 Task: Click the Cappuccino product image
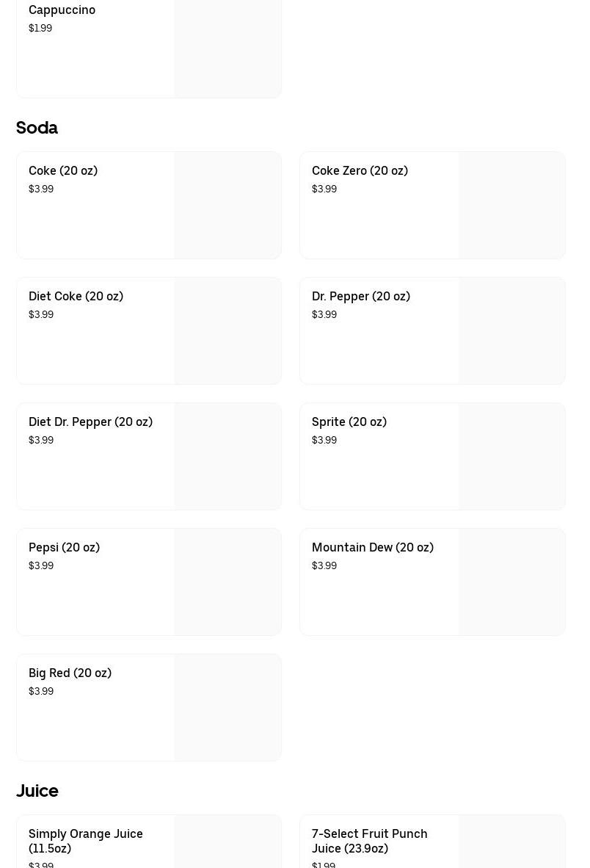(x=227, y=44)
